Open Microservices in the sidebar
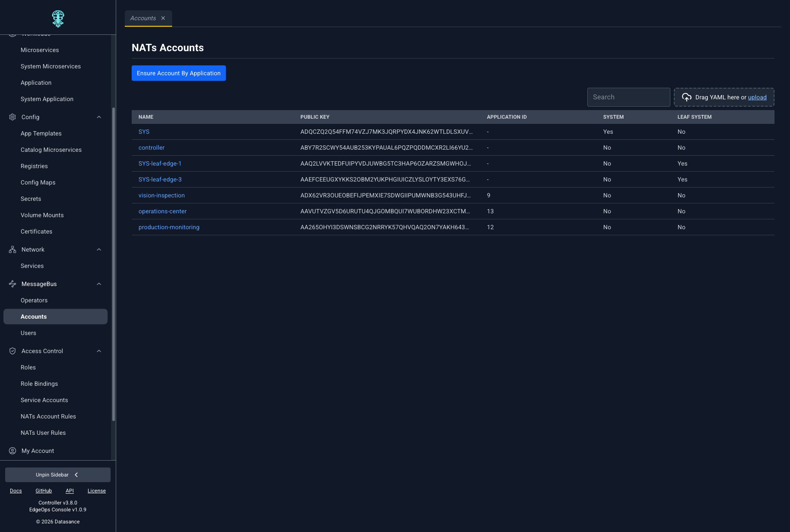Viewport: 790px width, 532px height. coord(40,50)
